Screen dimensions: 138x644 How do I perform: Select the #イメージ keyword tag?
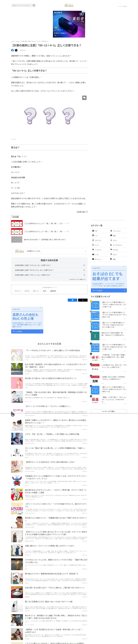[x=18, y=291]
